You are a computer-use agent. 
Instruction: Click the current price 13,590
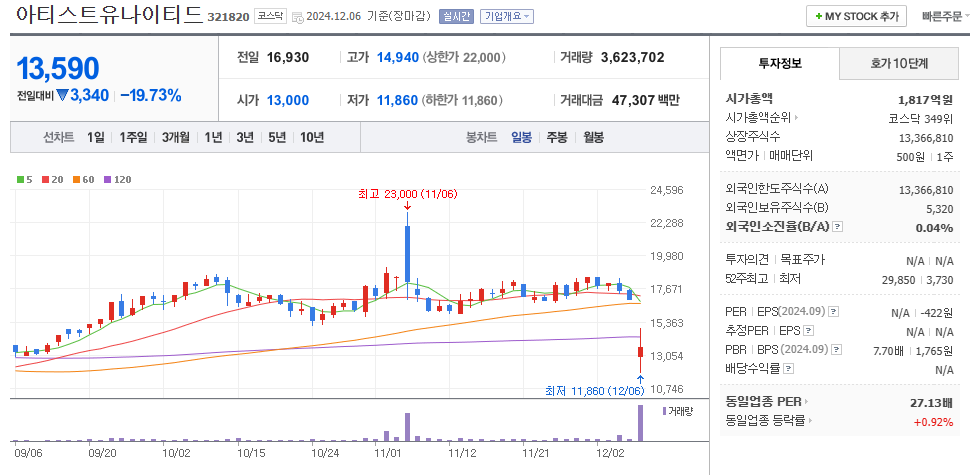point(57,68)
